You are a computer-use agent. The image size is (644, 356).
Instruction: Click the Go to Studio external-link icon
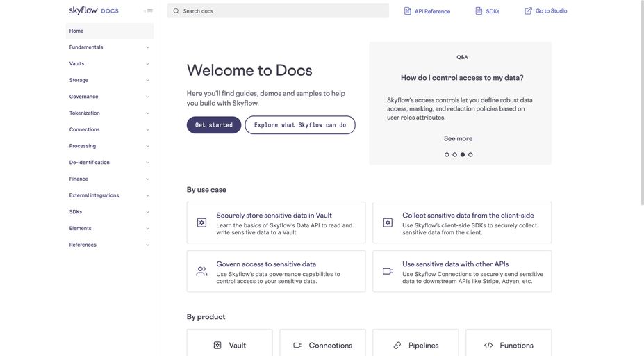pos(529,11)
